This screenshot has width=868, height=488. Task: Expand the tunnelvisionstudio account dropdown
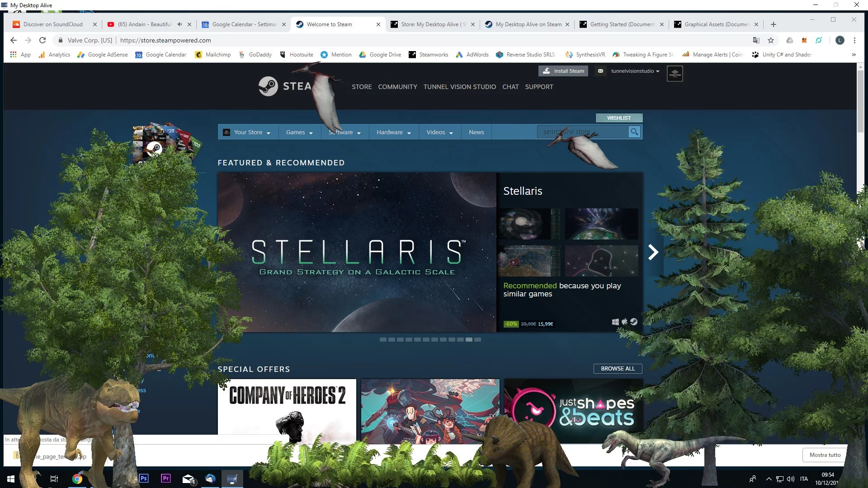point(635,71)
